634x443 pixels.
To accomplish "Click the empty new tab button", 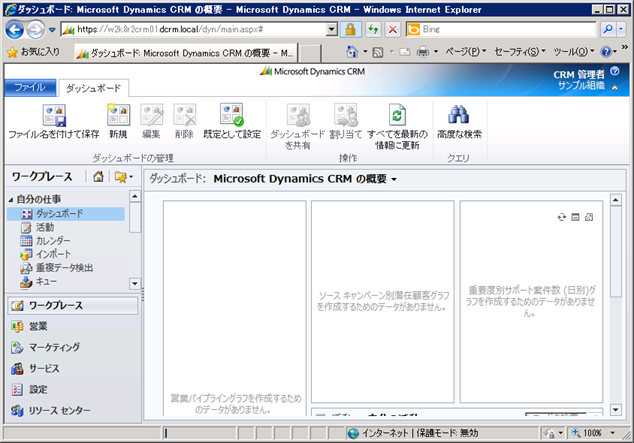I will click(x=310, y=53).
